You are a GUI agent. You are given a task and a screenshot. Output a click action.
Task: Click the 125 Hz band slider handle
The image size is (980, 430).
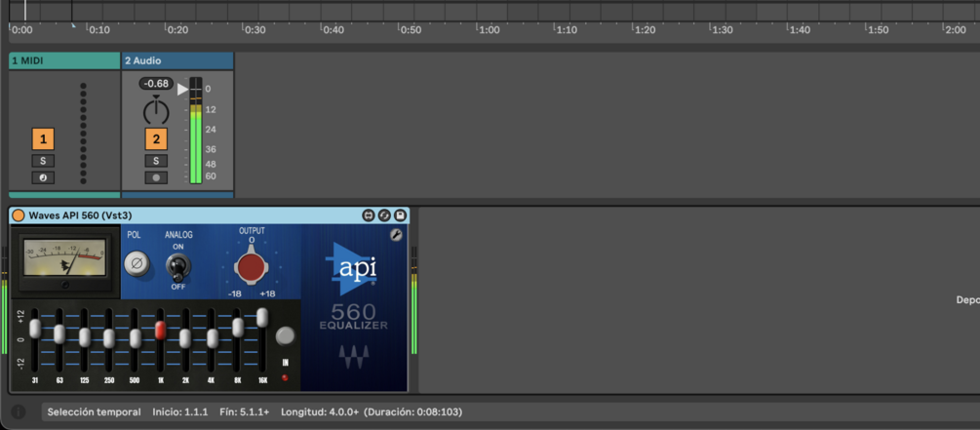85,337
